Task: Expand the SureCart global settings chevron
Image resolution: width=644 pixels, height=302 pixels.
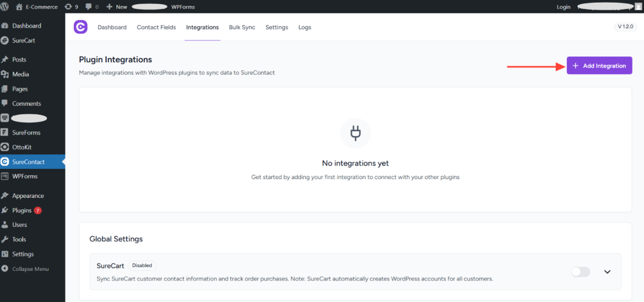Action: point(608,272)
